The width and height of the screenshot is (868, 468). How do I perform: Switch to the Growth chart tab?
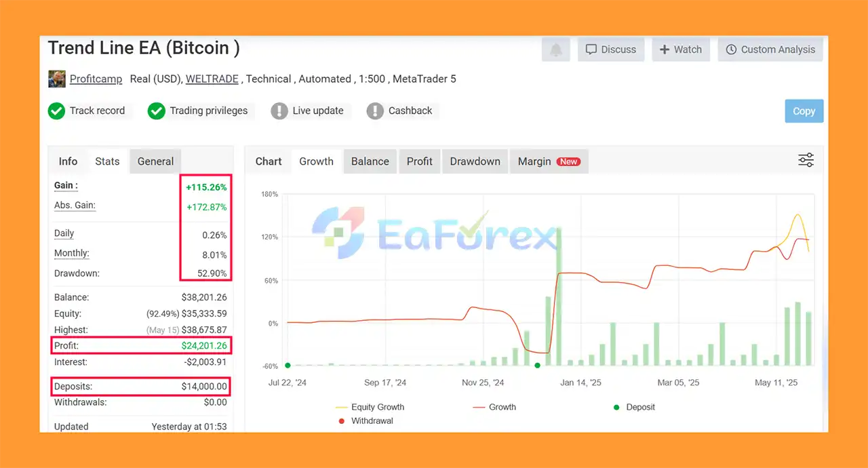317,161
